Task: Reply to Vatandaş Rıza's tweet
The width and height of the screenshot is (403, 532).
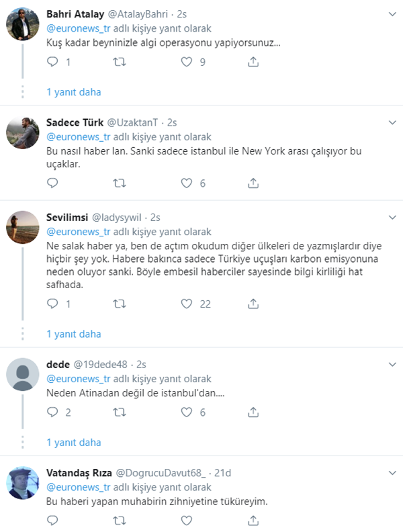Action: click(x=53, y=520)
